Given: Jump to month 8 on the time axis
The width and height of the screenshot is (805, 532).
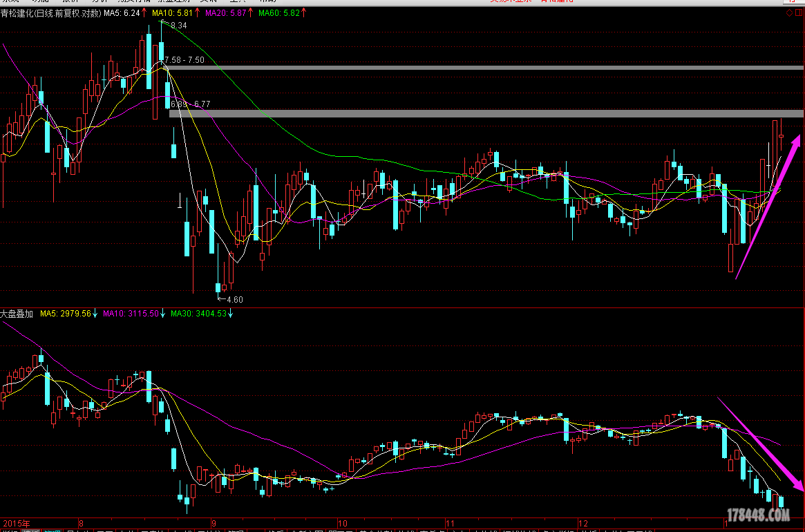Looking at the screenshot, I should (x=81, y=524).
